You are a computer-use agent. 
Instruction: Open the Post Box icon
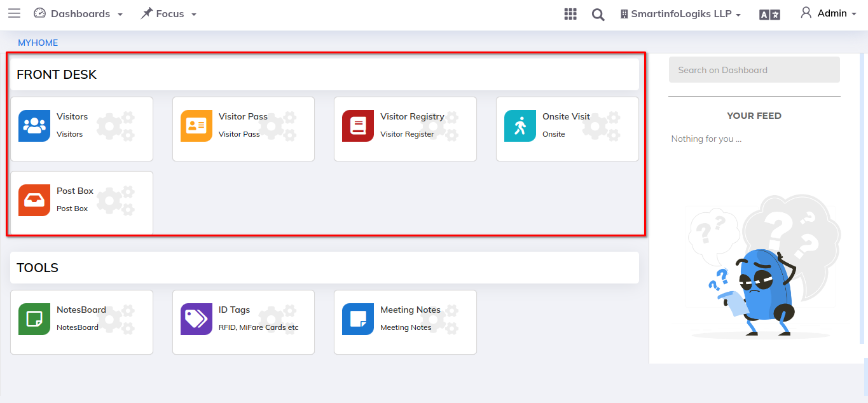click(34, 200)
